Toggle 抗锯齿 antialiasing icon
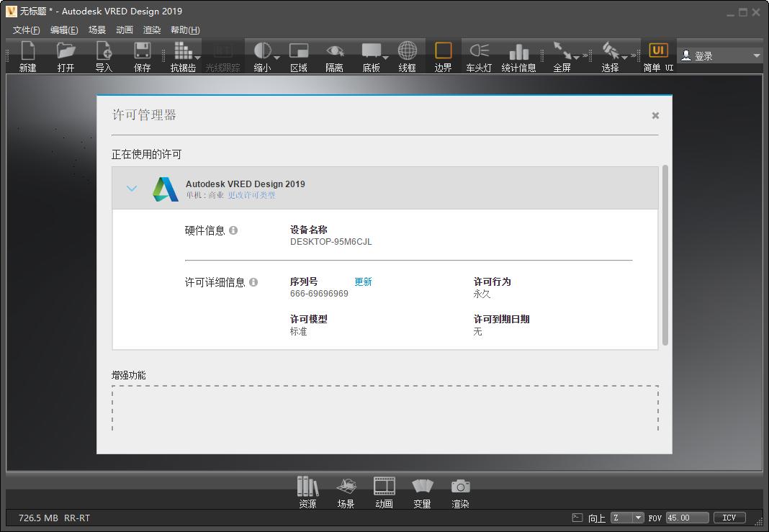The height and width of the screenshot is (532, 769). (182, 50)
